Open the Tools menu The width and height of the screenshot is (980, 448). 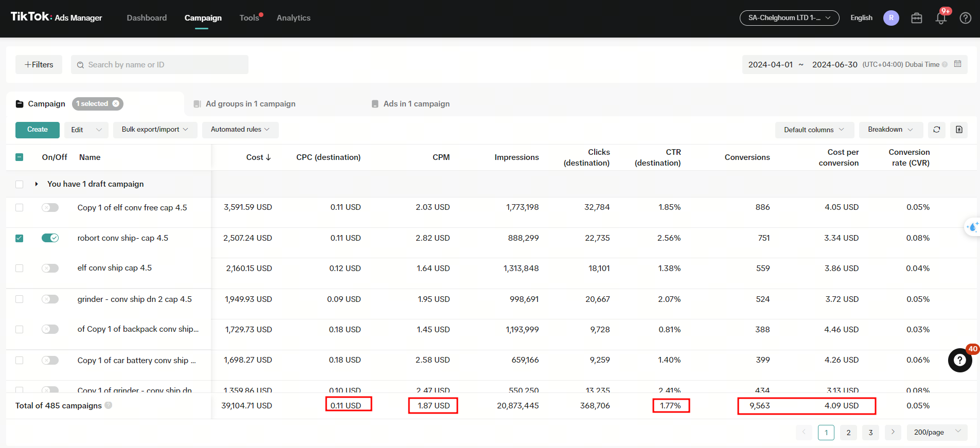[x=250, y=18]
